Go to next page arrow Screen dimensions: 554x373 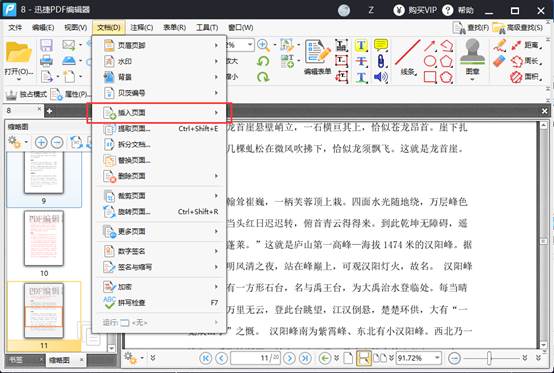[x=289, y=358]
